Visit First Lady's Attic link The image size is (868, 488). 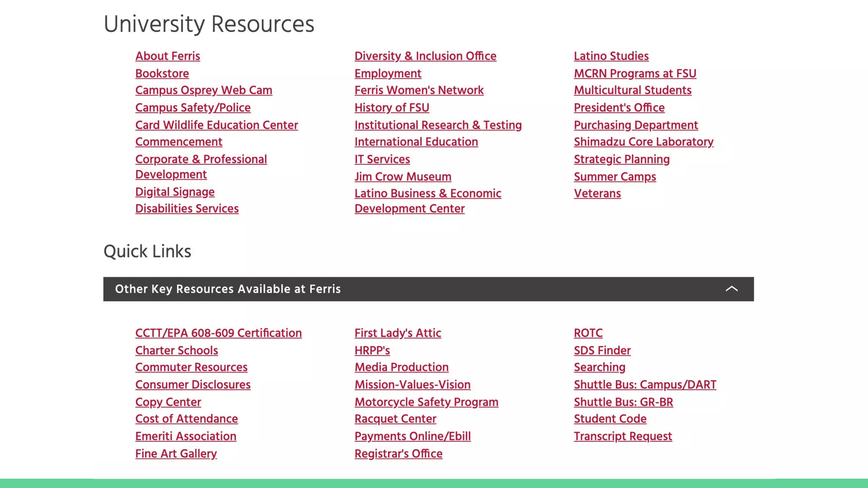398,333
